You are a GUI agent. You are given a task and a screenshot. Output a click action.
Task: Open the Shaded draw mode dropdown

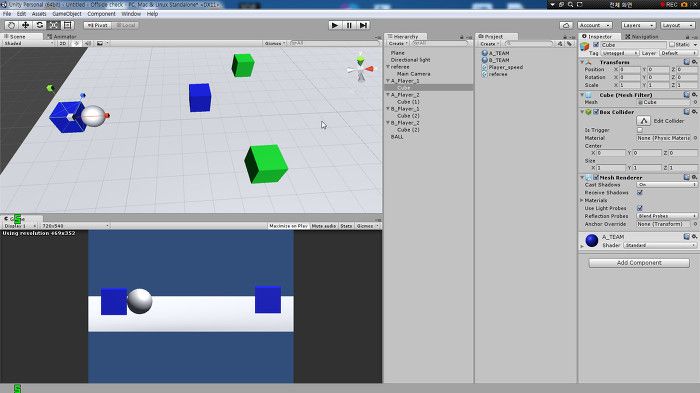pyautogui.click(x=28, y=43)
